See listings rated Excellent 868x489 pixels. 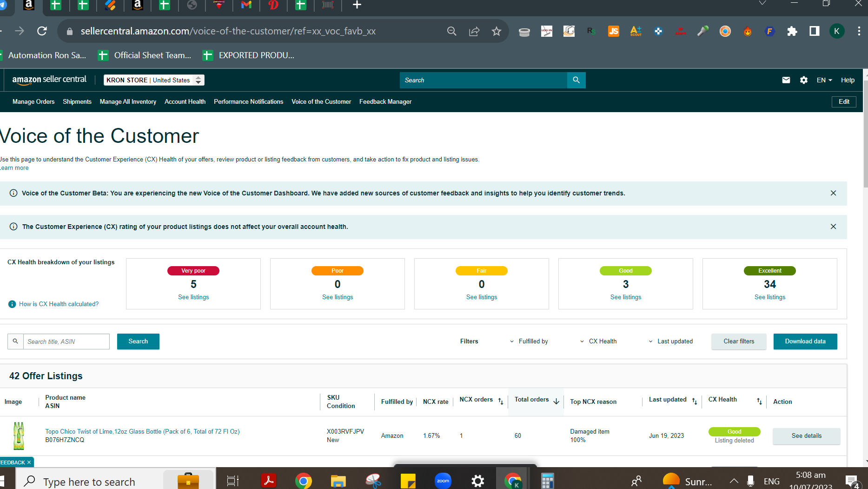pos(770,297)
